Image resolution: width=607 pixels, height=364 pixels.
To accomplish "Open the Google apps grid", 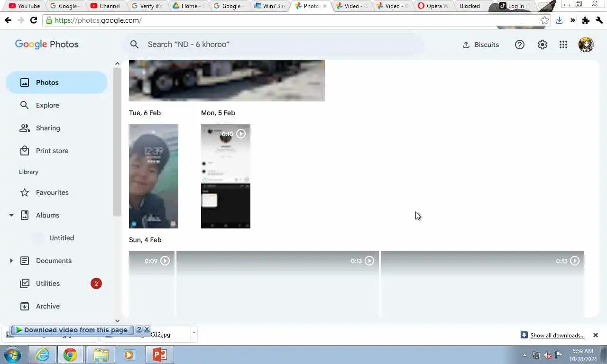I will (x=563, y=45).
